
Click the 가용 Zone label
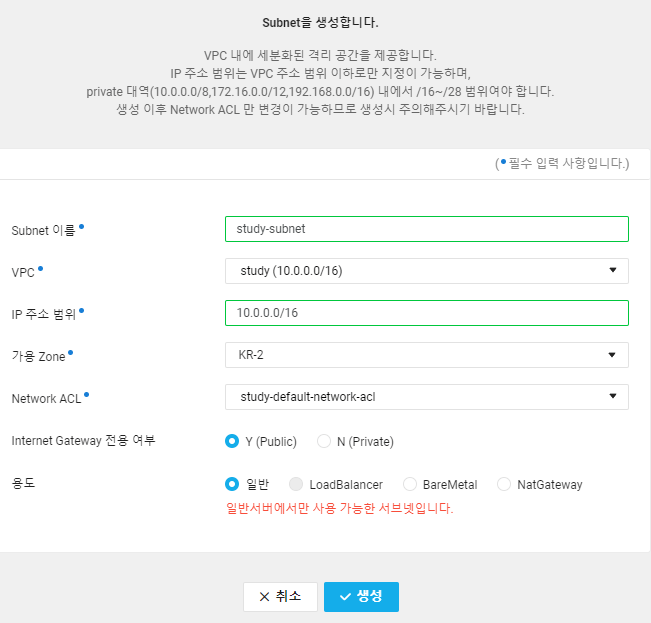pos(38,356)
